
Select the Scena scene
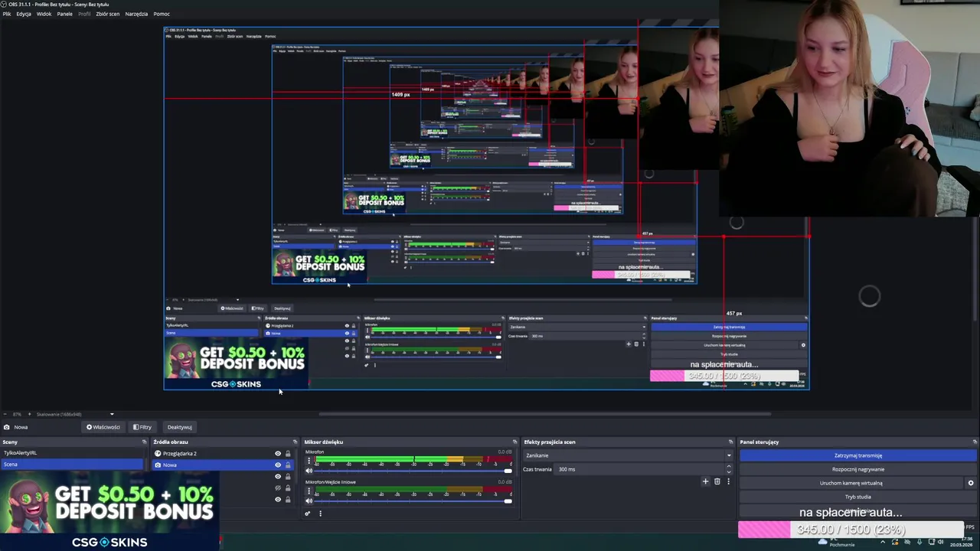tap(73, 464)
